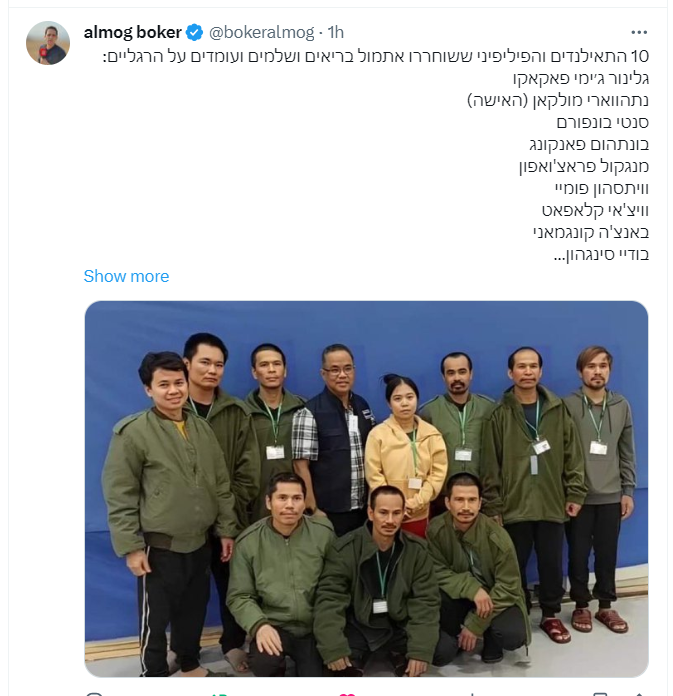Click the text line 'וויתסהון פומיי'
The width and height of the screenshot is (673, 696).
[602, 189]
